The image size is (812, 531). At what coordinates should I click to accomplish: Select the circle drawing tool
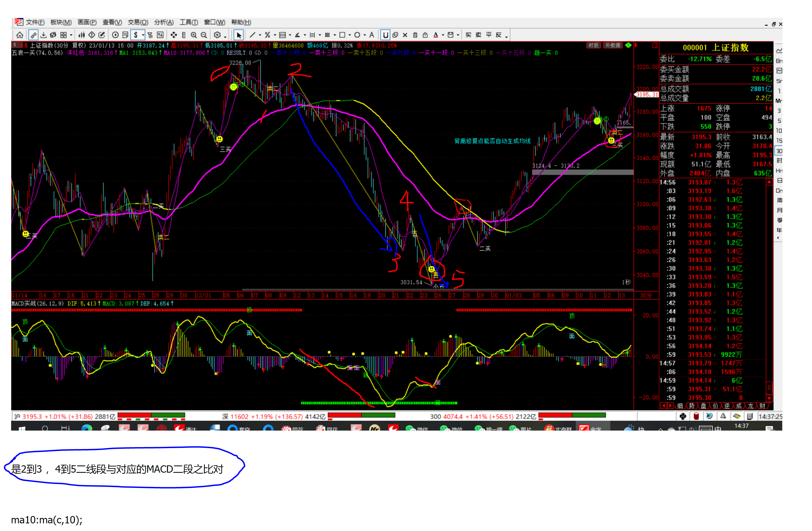click(x=357, y=35)
